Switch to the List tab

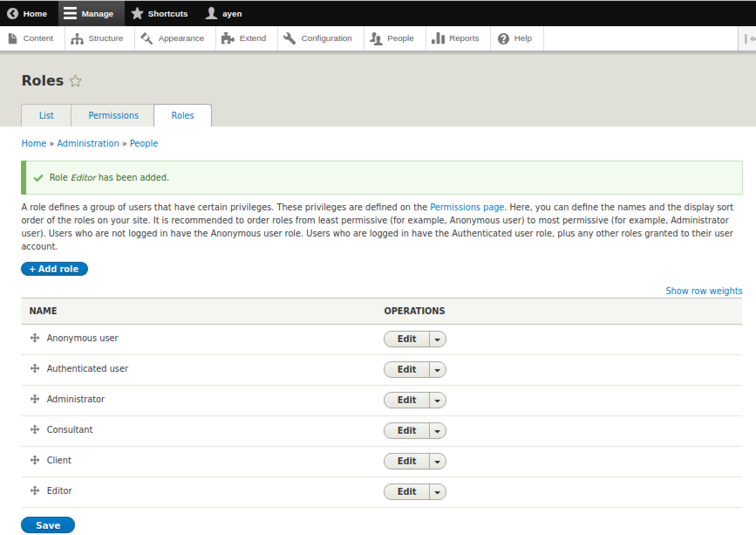coord(46,116)
